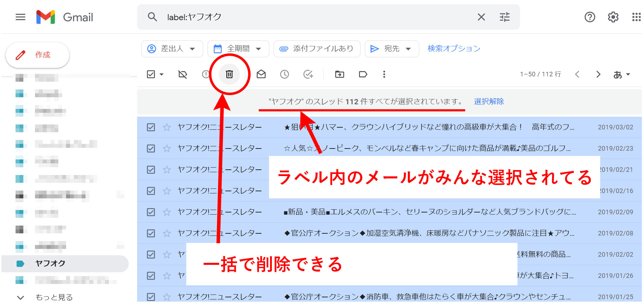
Task: Open the more options three-dot menu
Action: point(384,74)
